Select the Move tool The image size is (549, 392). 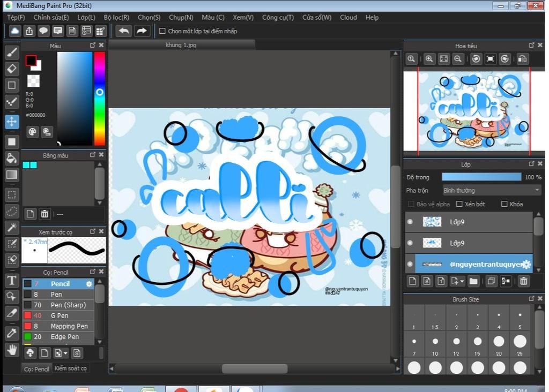click(x=12, y=122)
